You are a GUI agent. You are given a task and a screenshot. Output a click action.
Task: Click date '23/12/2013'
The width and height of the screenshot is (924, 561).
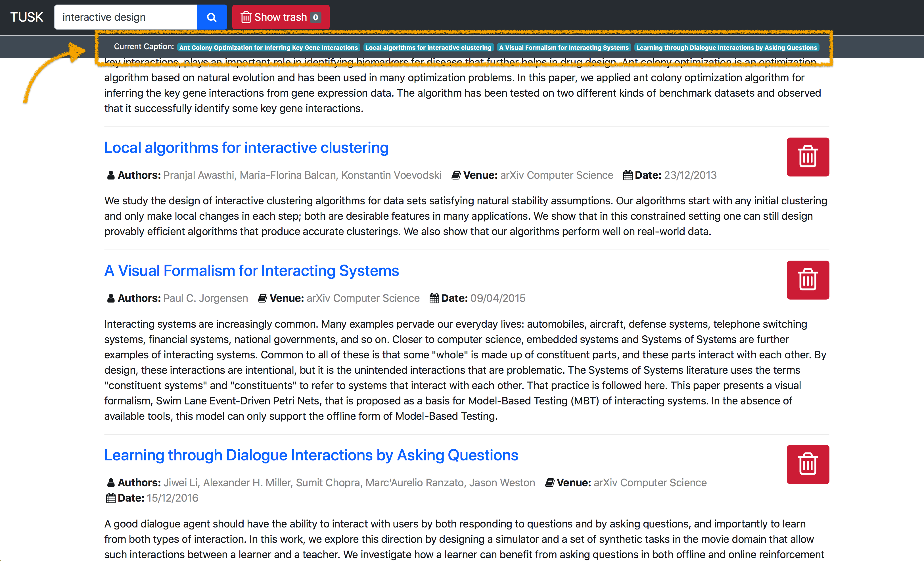pyautogui.click(x=690, y=175)
